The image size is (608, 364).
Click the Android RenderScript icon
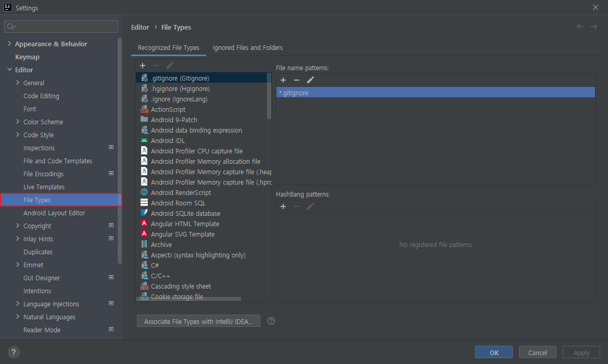click(x=144, y=192)
